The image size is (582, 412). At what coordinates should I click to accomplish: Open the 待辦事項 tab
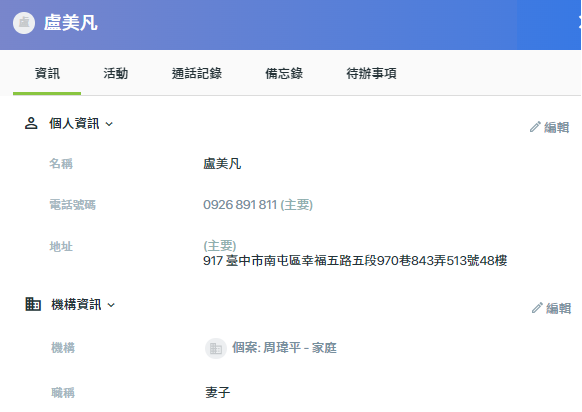point(371,73)
